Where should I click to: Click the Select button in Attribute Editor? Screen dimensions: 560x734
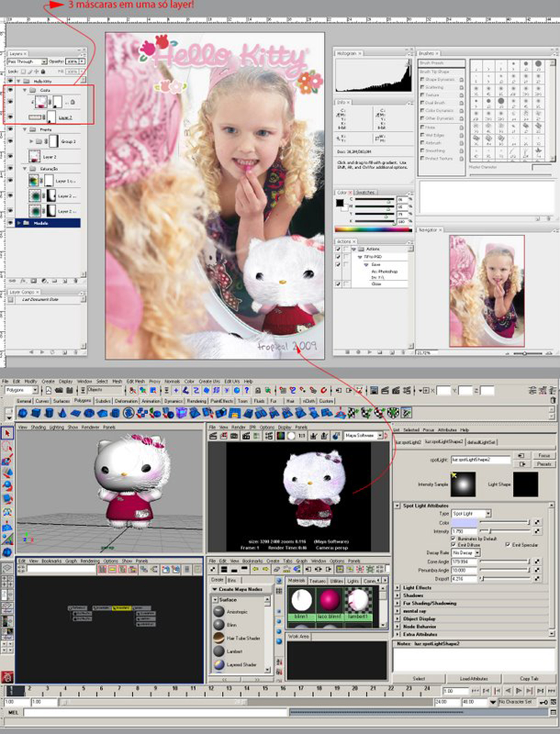[x=419, y=679]
